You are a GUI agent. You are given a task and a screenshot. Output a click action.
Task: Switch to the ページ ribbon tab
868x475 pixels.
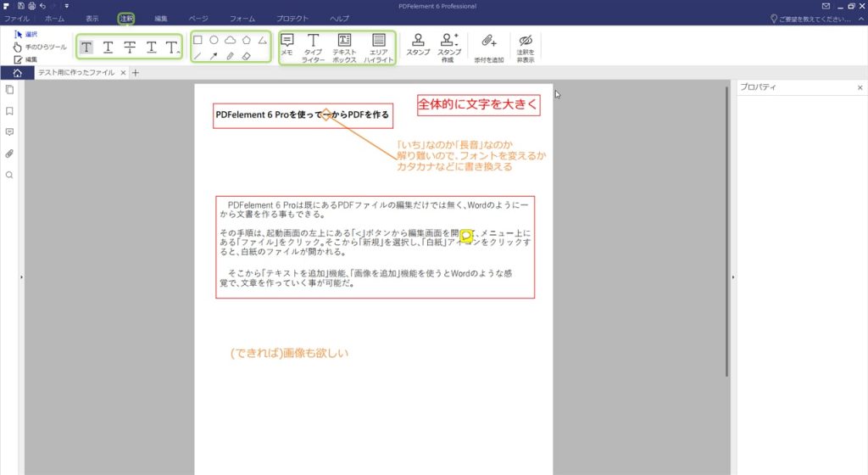pyautogui.click(x=198, y=18)
